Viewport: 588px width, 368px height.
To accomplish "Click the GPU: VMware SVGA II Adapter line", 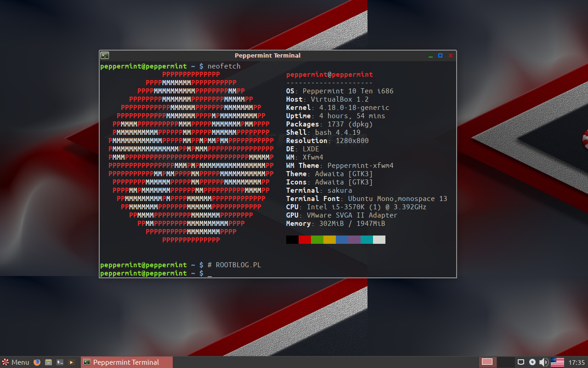I will coord(342,215).
